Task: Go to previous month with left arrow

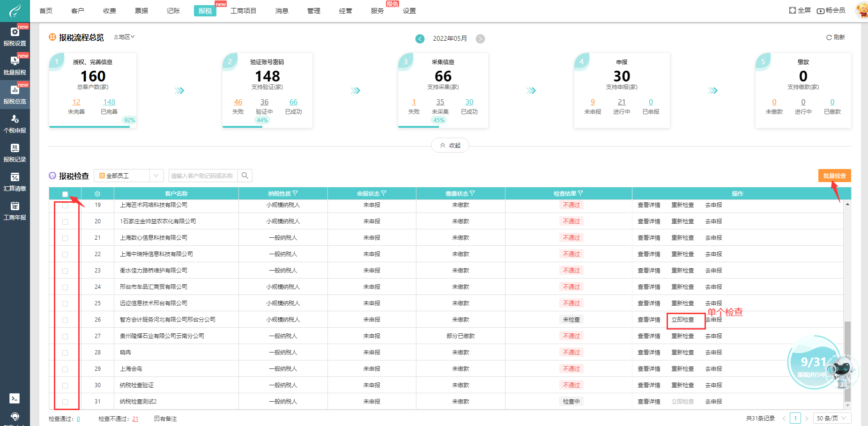Action: point(420,39)
